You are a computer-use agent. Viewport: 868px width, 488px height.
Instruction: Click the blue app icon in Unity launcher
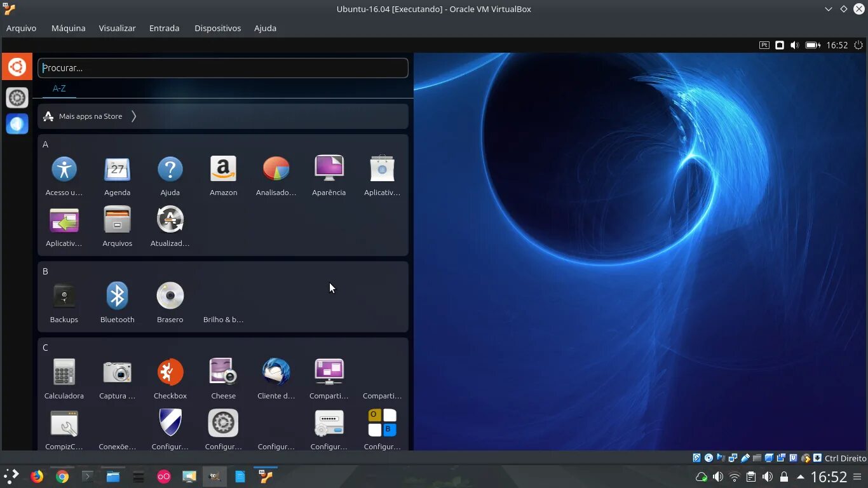click(x=17, y=124)
